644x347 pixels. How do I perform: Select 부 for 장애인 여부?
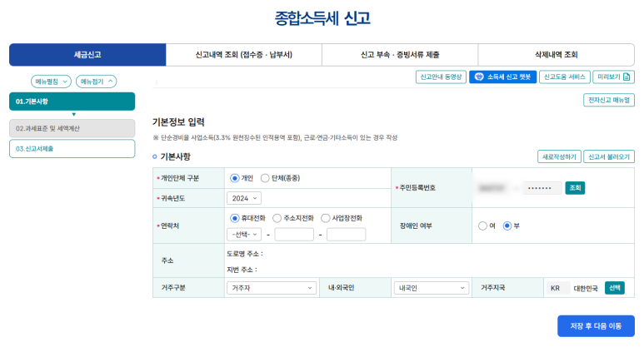(507, 226)
